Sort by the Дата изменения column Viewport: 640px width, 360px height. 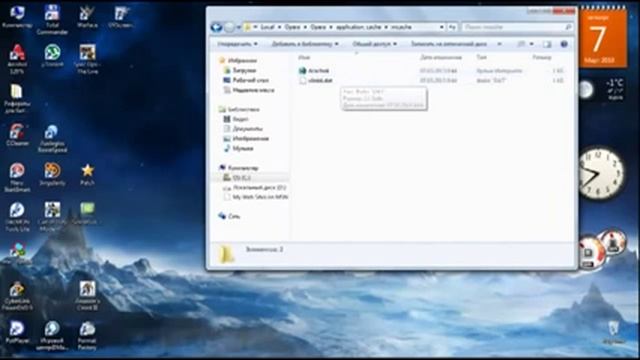point(441,58)
